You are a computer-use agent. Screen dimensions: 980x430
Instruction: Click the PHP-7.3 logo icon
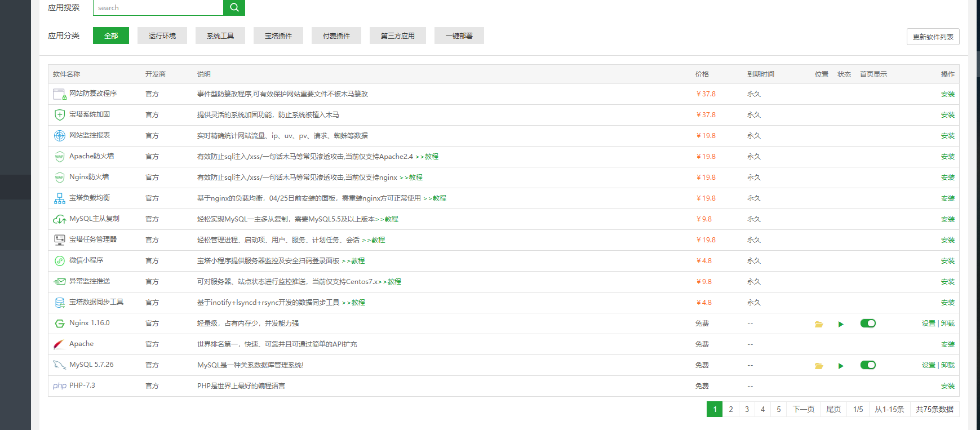tap(60, 386)
